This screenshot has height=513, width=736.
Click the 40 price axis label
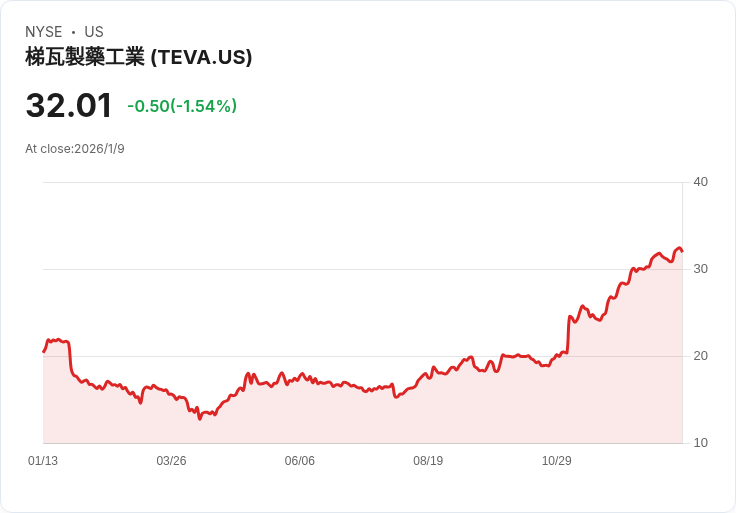(701, 182)
